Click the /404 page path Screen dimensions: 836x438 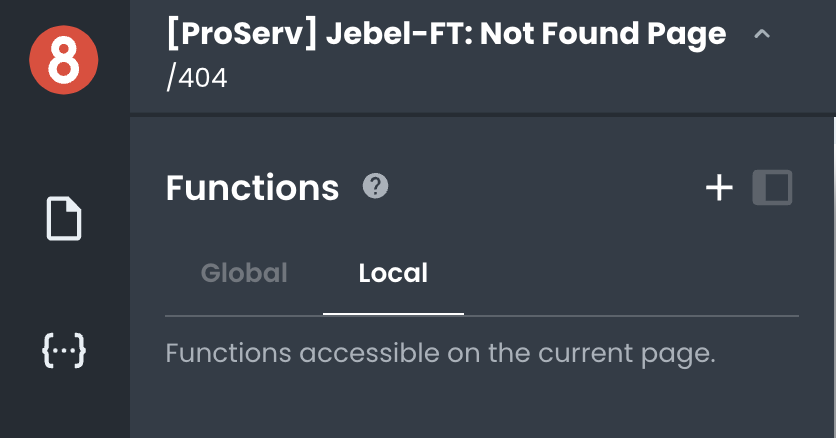[x=197, y=77]
